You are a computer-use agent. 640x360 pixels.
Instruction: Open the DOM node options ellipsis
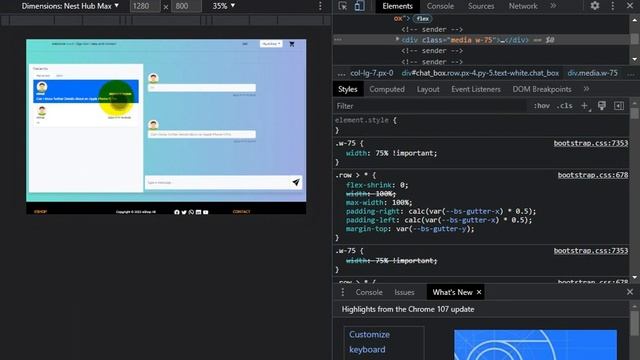point(338,40)
